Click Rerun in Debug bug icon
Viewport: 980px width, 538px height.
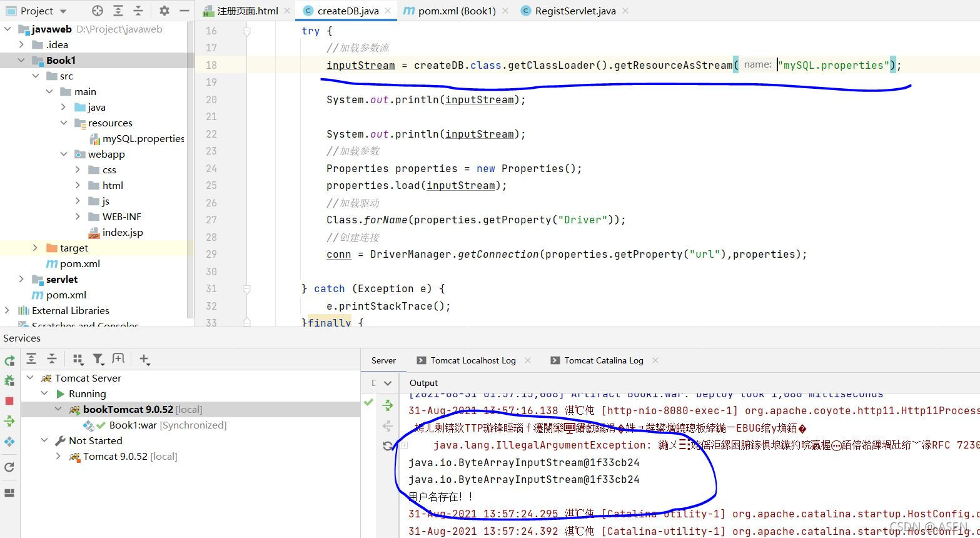tap(9, 380)
